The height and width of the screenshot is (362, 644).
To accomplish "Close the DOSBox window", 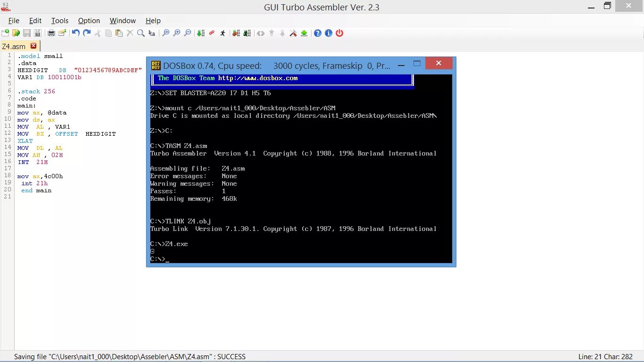I will [x=438, y=63].
